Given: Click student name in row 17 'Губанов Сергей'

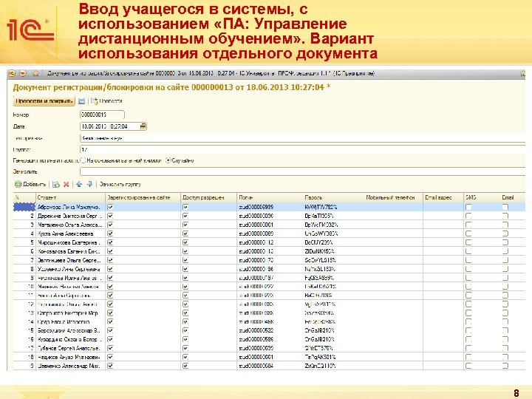Looking at the screenshot, I should click(x=69, y=348).
